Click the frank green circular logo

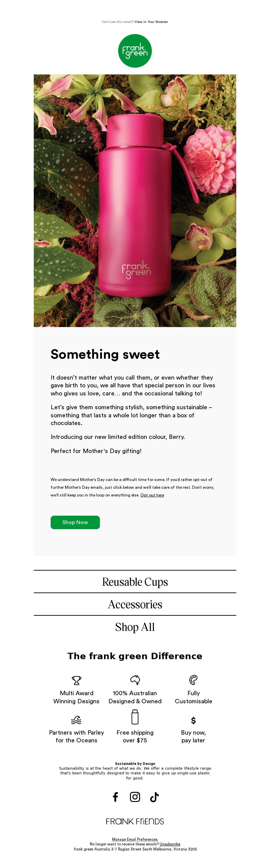point(135,51)
